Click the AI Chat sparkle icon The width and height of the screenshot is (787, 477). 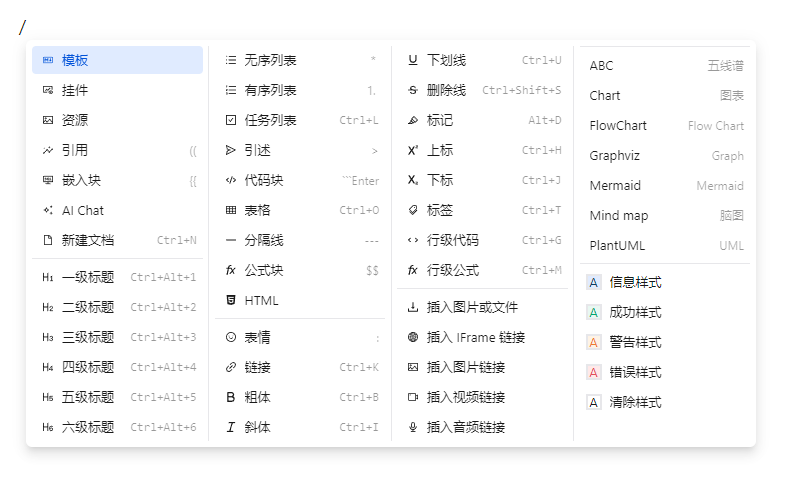pos(48,211)
